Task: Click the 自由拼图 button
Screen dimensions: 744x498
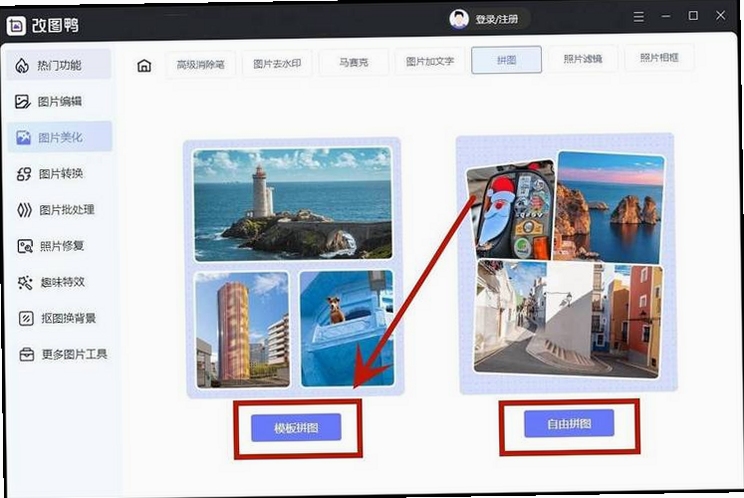Action: 569,424
